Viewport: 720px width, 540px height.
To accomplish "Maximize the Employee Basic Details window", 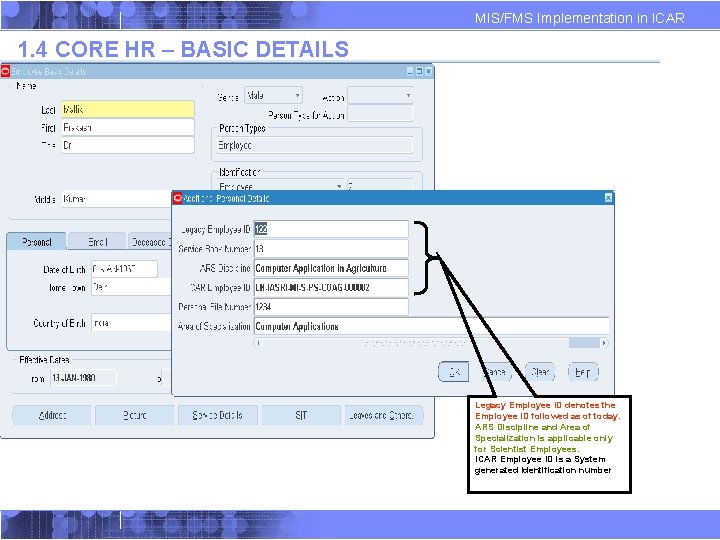I will click(x=419, y=71).
